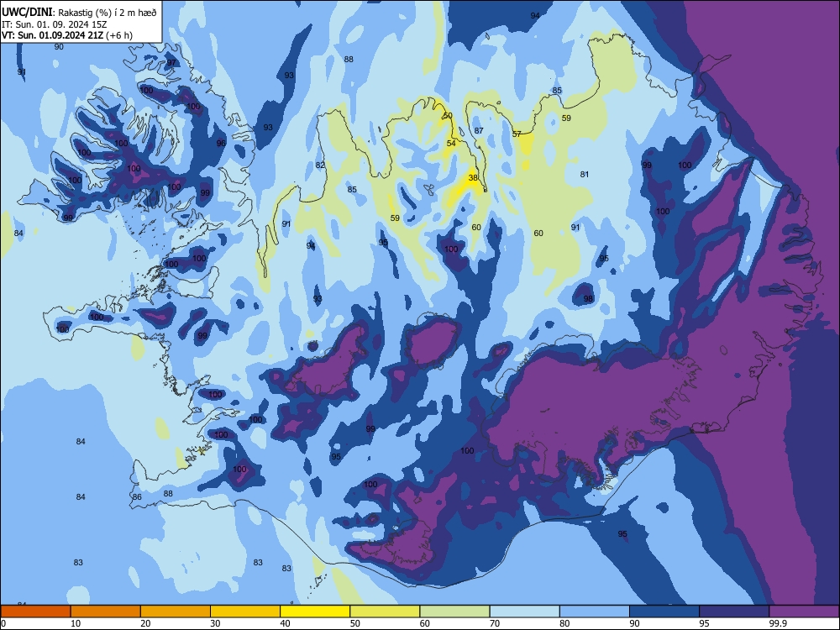Select the humidity value 57 on the map

tap(517, 134)
